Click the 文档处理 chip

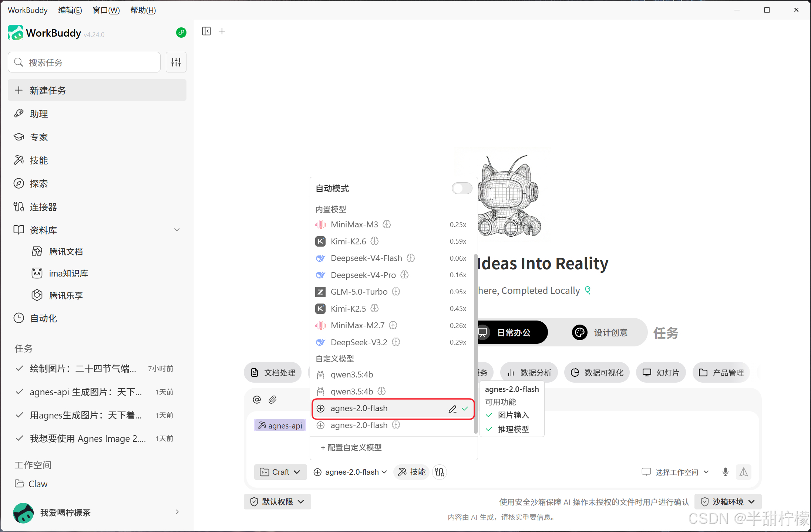click(x=273, y=372)
